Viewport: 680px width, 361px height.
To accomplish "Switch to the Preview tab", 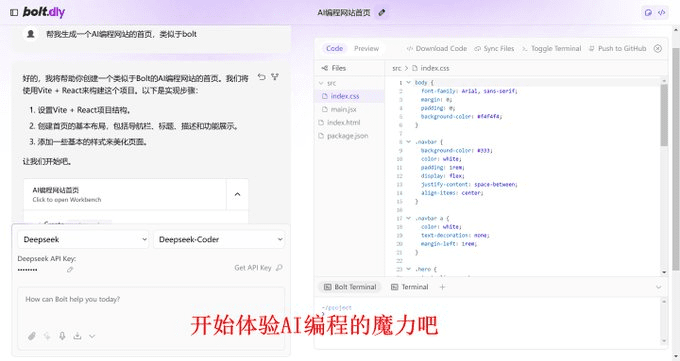I will point(366,49).
